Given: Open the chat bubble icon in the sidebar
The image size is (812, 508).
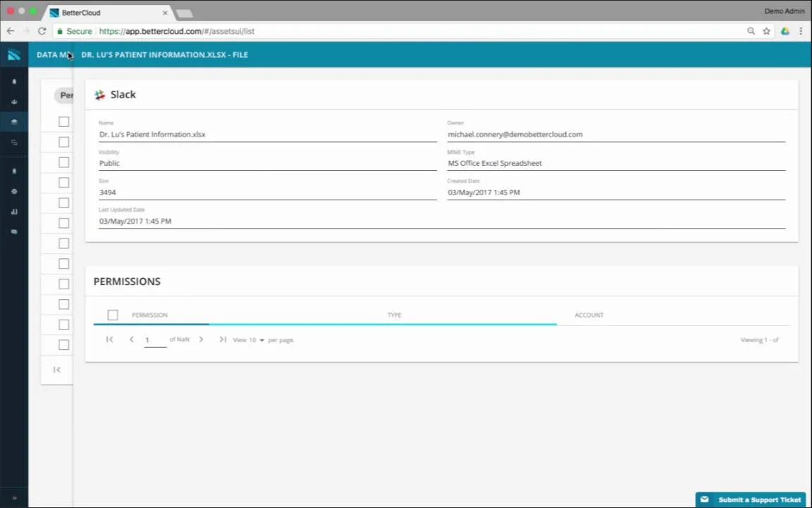Looking at the screenshot, I should (14, 231).
